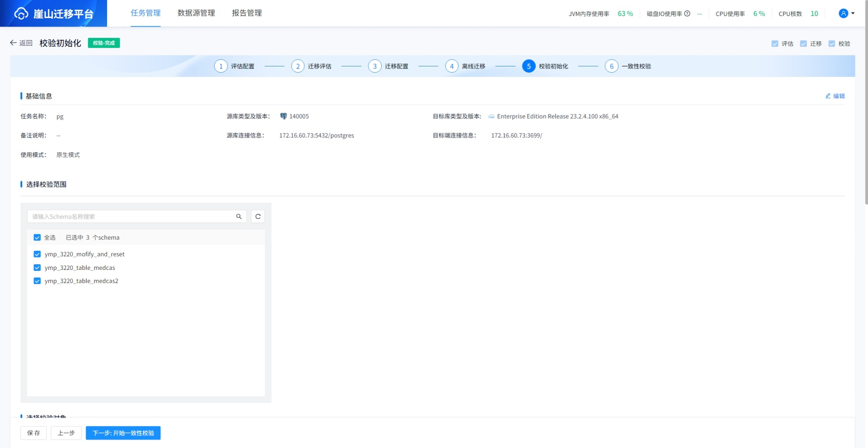Click the PostgreSQL source database icon

coord(283,116)
